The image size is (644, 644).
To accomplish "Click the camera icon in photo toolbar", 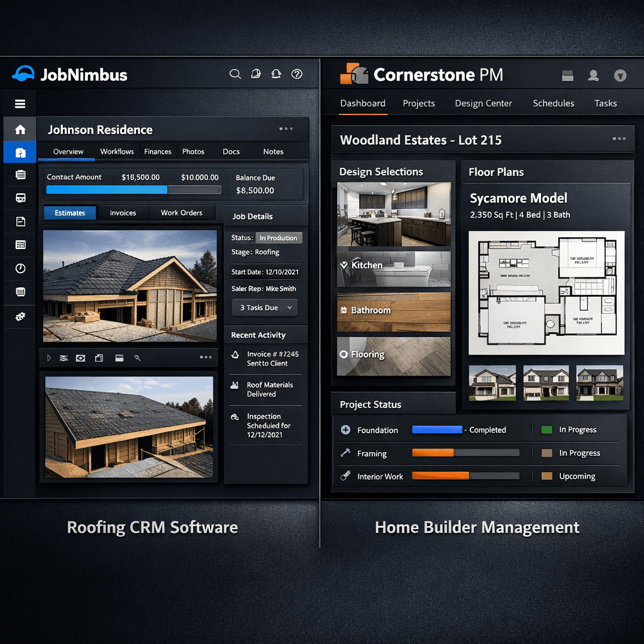I will [80, 358].
